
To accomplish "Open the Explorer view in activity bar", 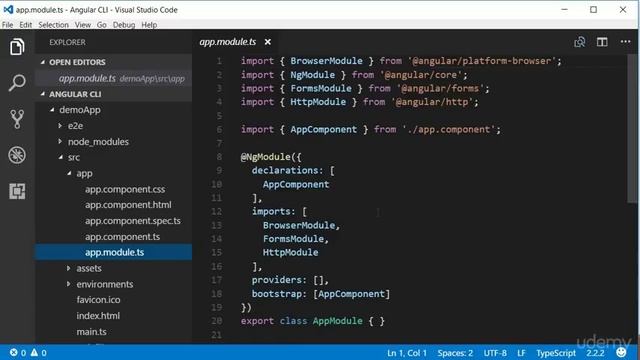I will pos(17,47).
